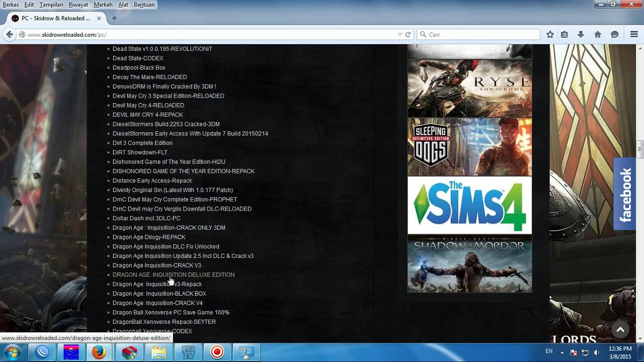Open the Riwayat menu

(78, 5)
